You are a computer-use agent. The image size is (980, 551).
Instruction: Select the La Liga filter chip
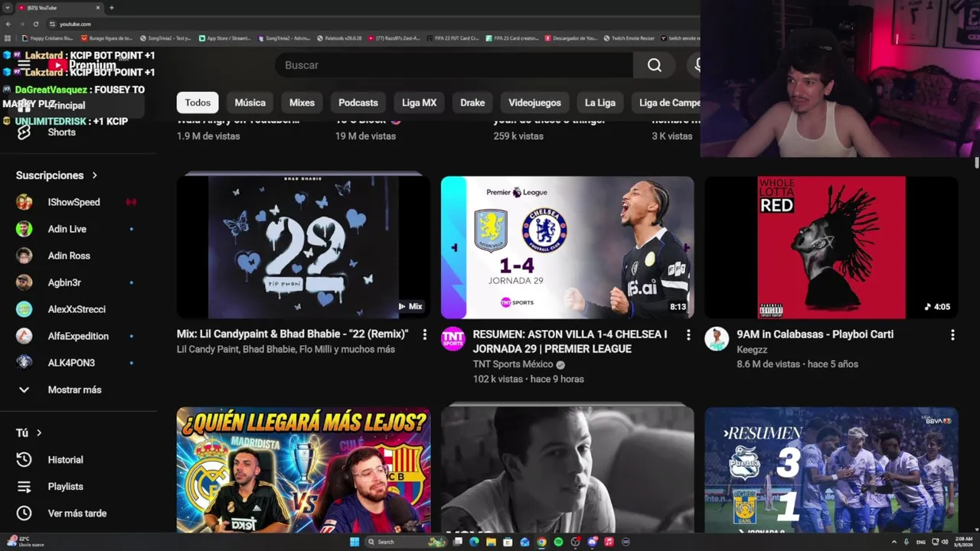[x=600, y=103]
